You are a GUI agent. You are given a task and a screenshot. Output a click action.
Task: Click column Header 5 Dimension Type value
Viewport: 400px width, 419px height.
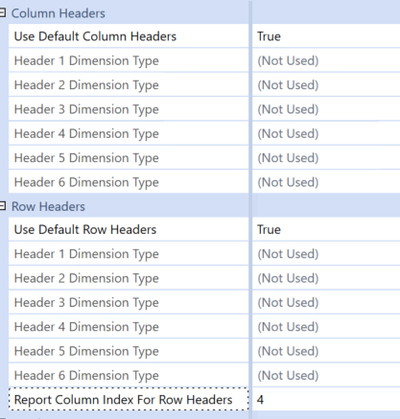tap(326, 158)
